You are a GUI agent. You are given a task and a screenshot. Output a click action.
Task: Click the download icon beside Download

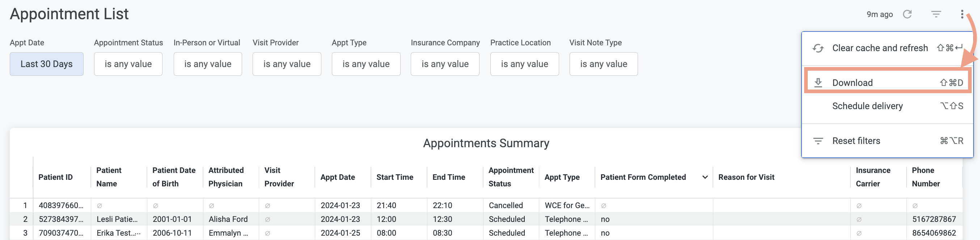[x=818, y=82]
